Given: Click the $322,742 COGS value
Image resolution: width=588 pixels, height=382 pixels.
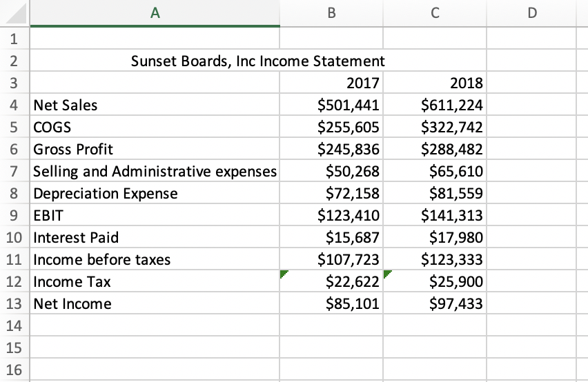Looking at the screenshot, I should (435, 127).
